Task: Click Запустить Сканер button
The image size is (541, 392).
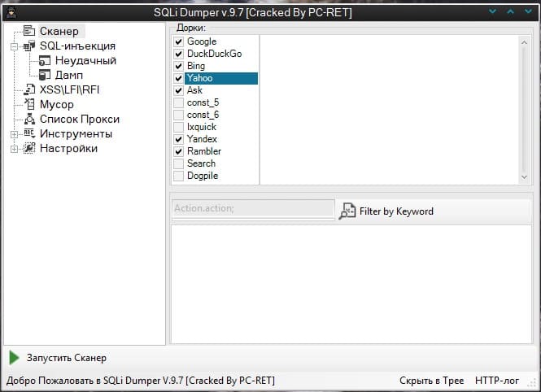Action: pyautogui.click(x=58, y=358)
